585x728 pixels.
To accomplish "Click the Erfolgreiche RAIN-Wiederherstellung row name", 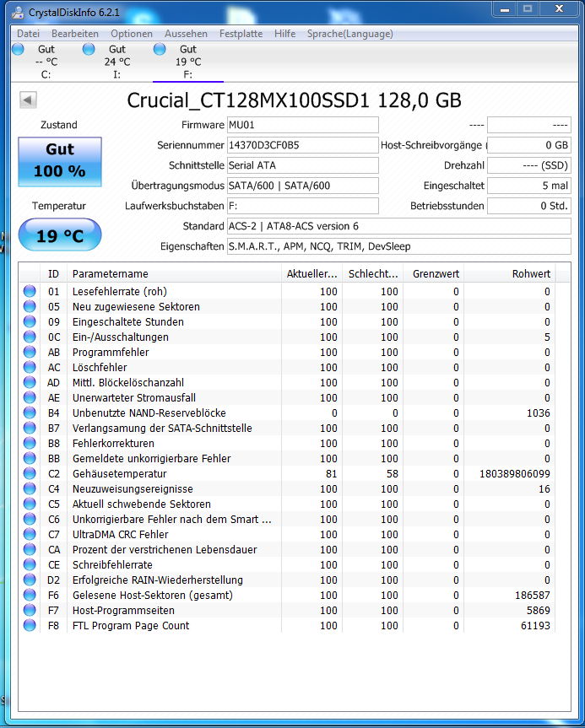I will 158,580.
